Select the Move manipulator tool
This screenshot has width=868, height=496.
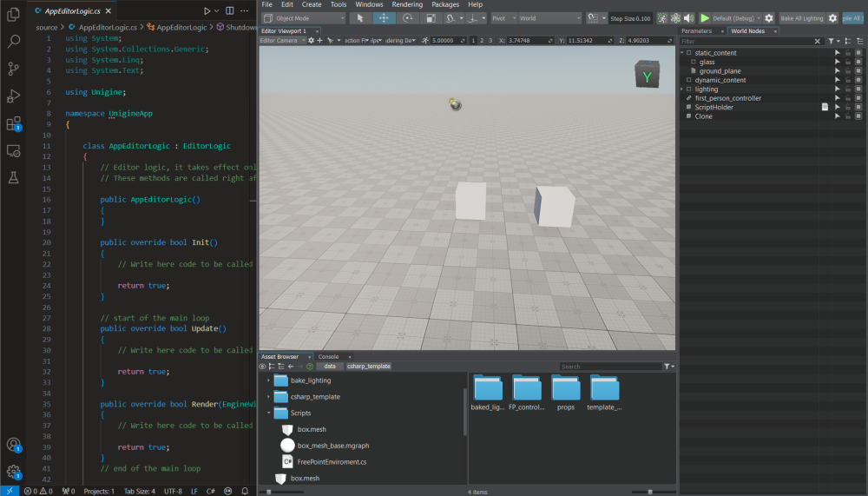[384, 18]
